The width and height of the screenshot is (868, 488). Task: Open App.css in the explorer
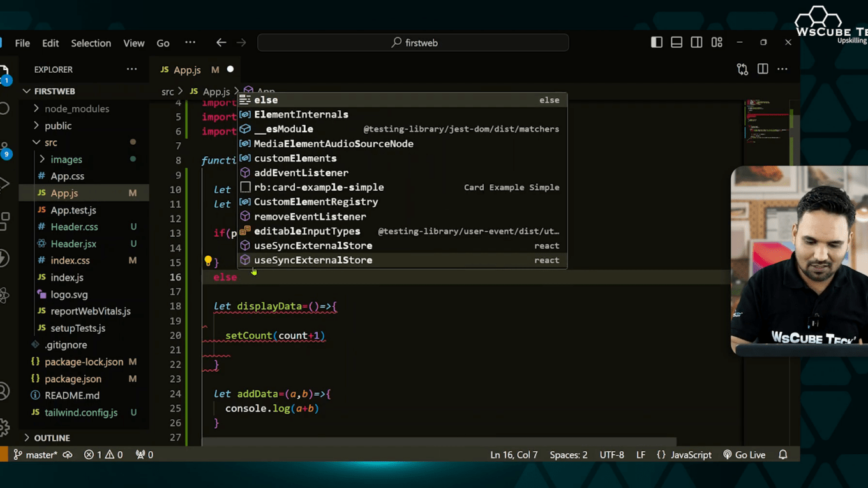pyautogui.click(x=67, y=176)
